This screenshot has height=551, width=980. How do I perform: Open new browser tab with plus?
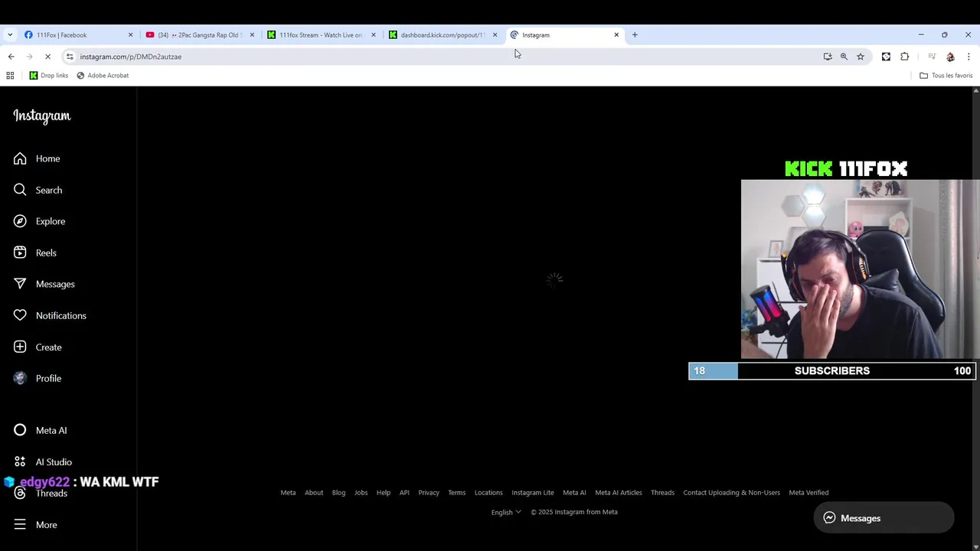635,34
